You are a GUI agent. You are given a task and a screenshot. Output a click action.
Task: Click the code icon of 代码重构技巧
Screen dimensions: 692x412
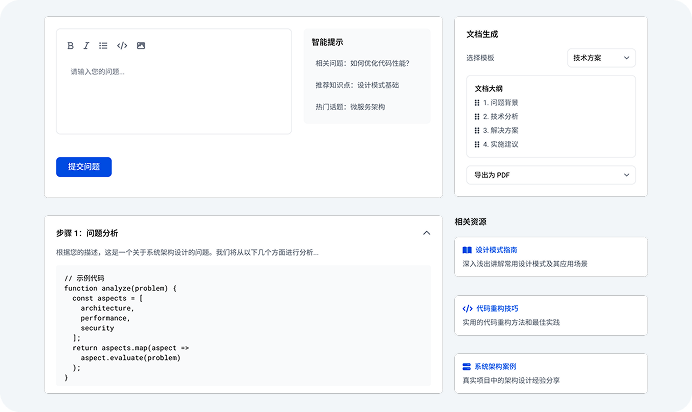click(467, 308)
